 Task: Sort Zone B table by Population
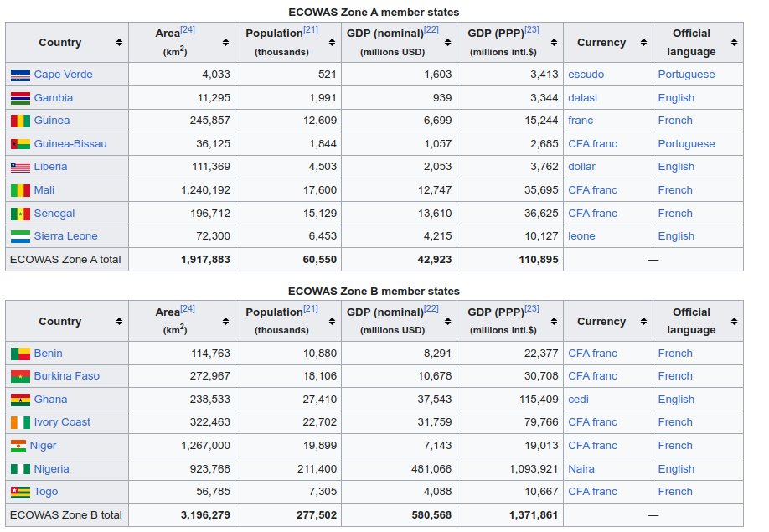tap(332, 322)
